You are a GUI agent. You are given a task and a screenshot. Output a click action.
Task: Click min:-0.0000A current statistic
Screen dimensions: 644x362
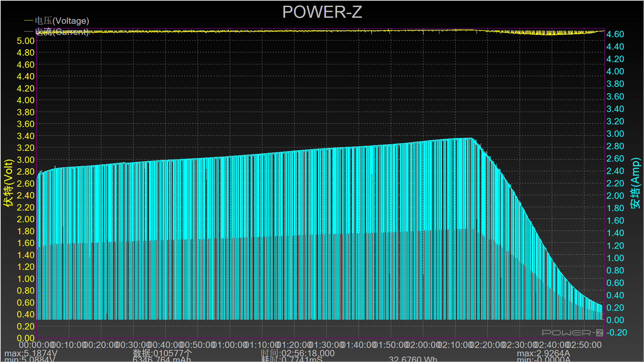[x=544, y=359]
